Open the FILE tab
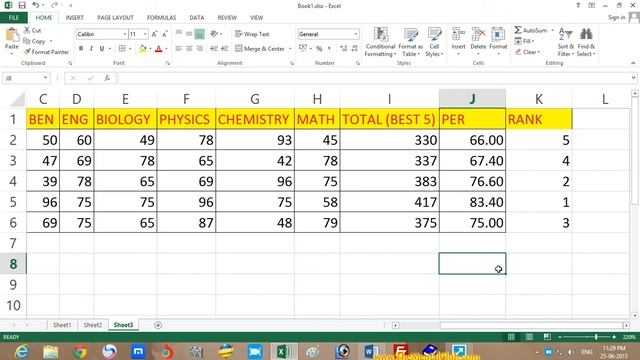 point(14,18)
